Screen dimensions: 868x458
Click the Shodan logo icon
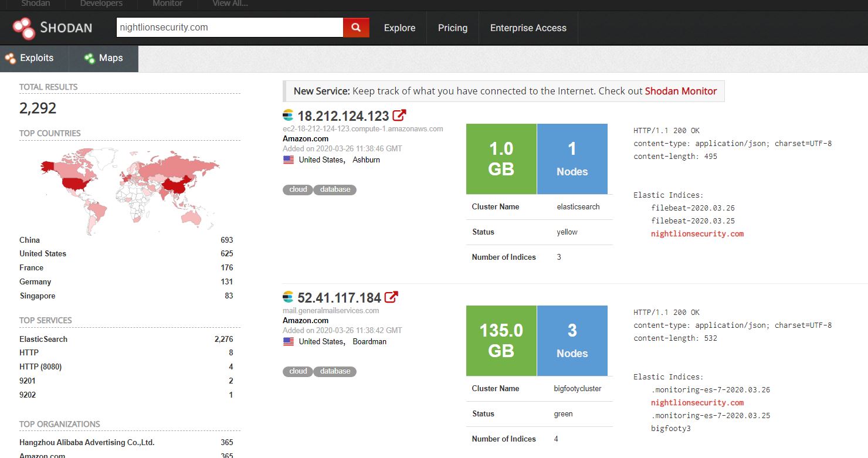24,28
